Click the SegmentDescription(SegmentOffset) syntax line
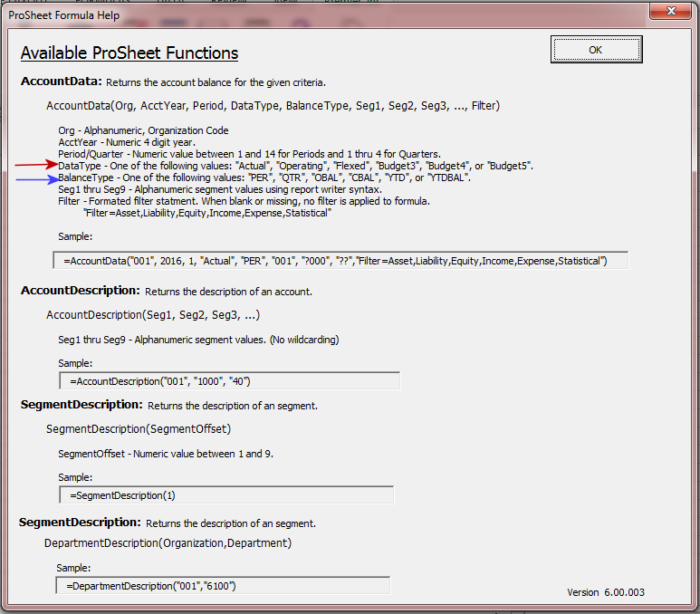Viewport: 700px width, 614px height. pos(139,428)
